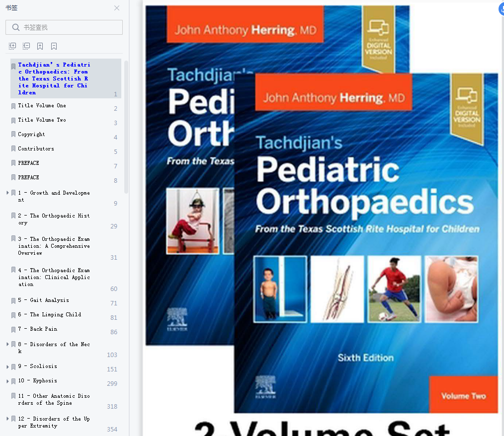Go to chapter 5 Gait Analysis
The height and width of the screenshot is (436, 504).
pyautogui.click(x=43, y=300)
